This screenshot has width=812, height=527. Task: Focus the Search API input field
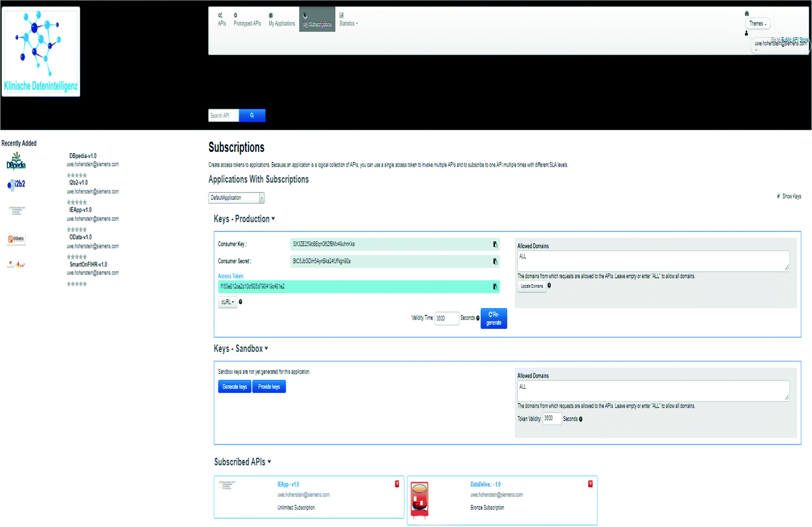pos(223,116)
